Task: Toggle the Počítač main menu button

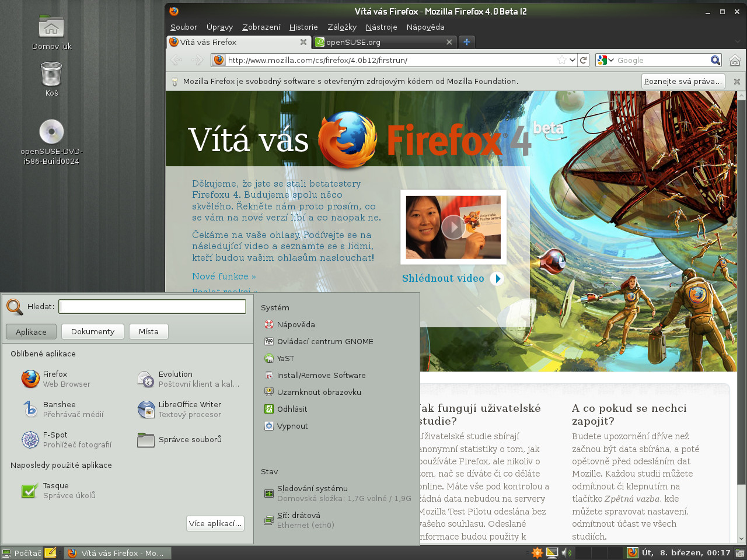Action: click(x=22, y=553)
